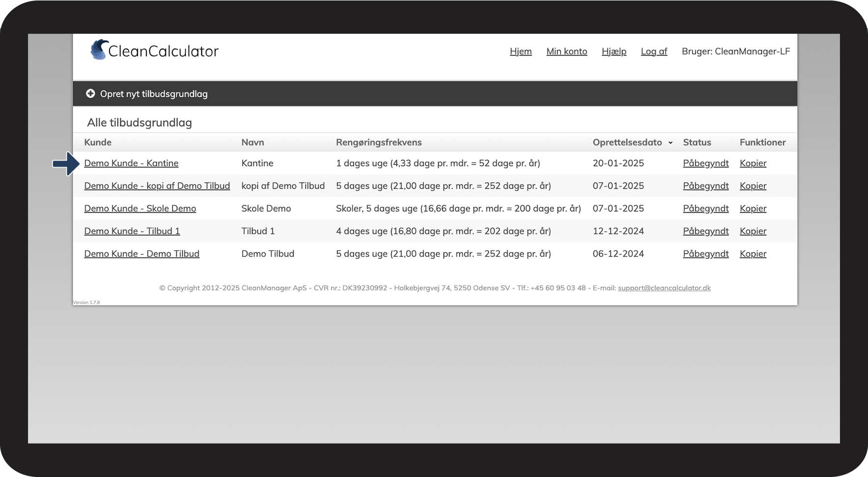868x477 pixels.
Task: Click Påbegyndt status in the Skole Demo row
Action: click(x=706, y=208)
